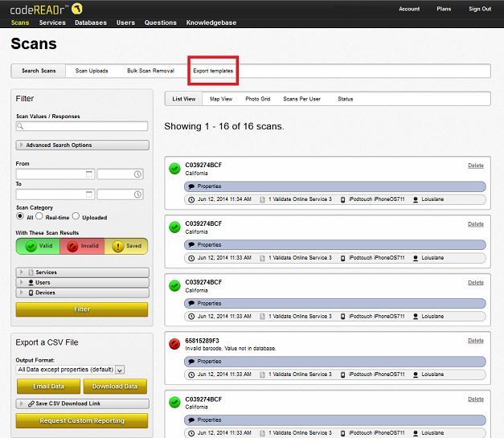Open the To date calendar icon
504x438 pixels.
tap(89, 194)
